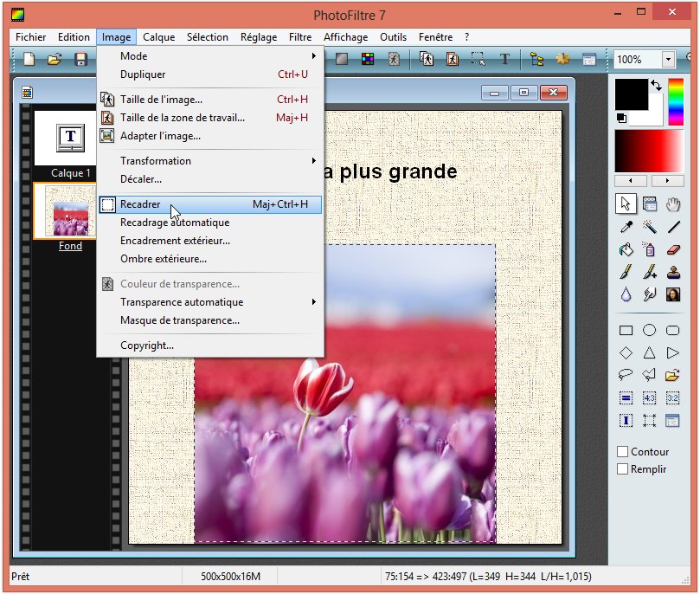Click the Text tool in toolbar
This screenshot has width=700, height=594.
[x=504, y=60]
